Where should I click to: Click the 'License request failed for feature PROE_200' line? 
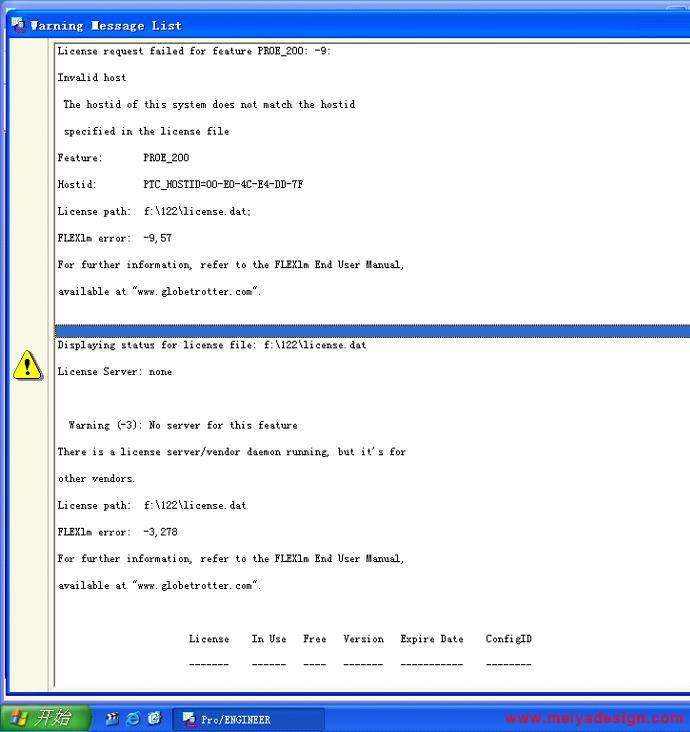point(194,51)
